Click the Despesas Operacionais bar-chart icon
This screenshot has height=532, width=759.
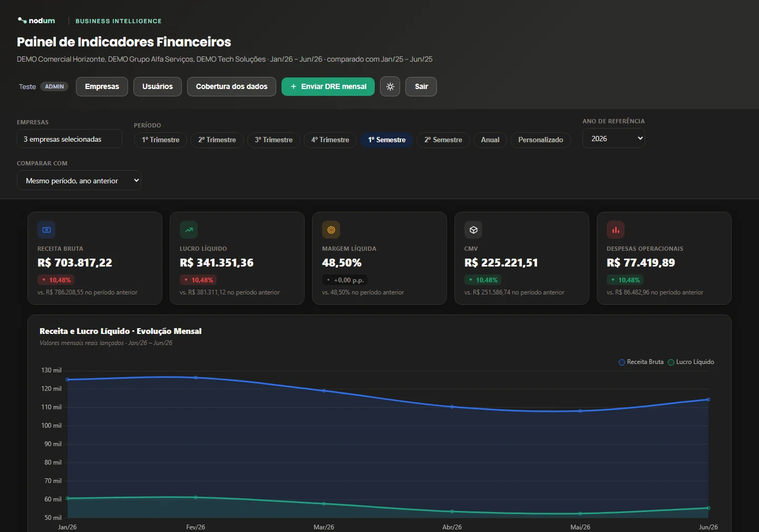coord(616,230)
